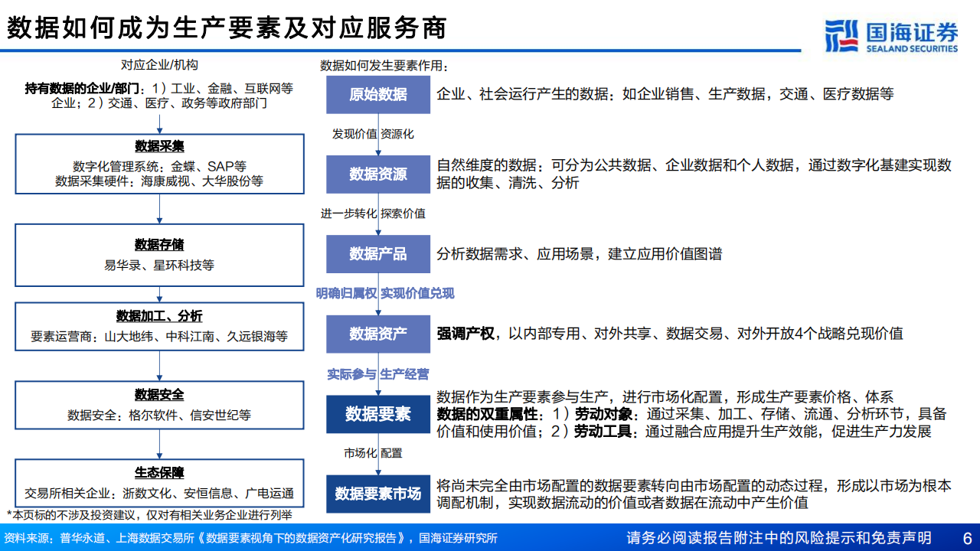Click the Sealand Securities logo
The image size is (980, 551).
tap(890, 36)
